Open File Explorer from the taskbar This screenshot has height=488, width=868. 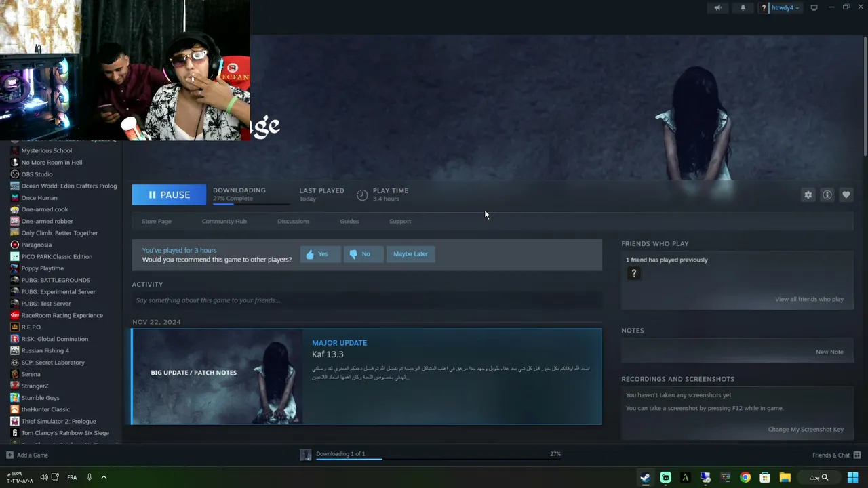(785, 477)
